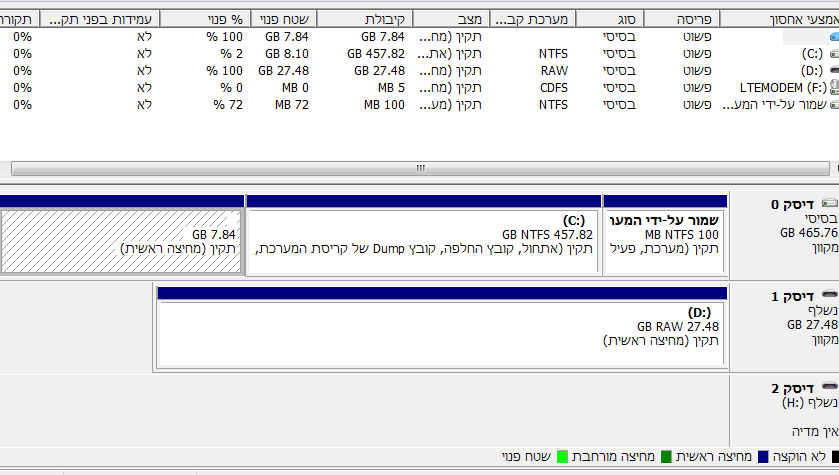Click the (D:) removable volume icon in the list

(834, 71)
